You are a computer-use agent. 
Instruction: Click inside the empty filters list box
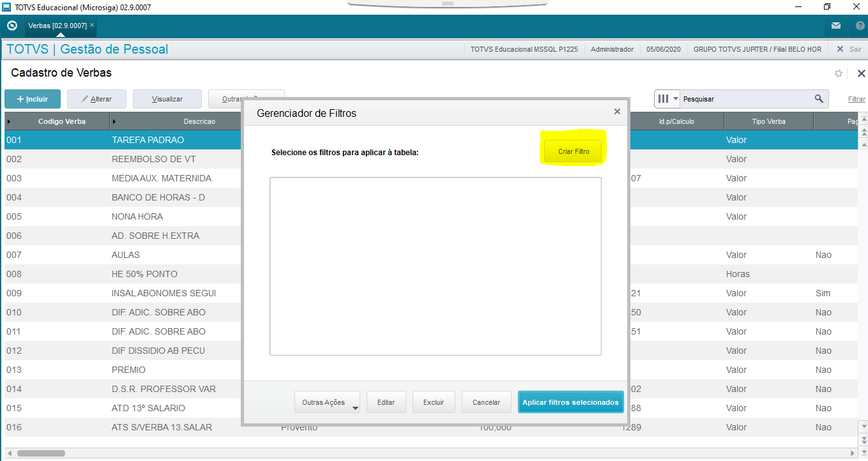point(435,266)
